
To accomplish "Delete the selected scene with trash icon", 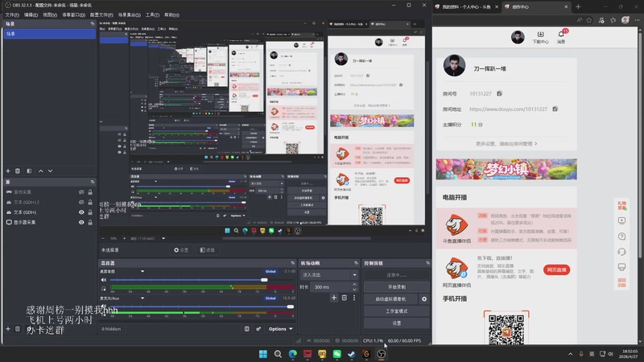I will pyautogui.click(x=18, y=171).
